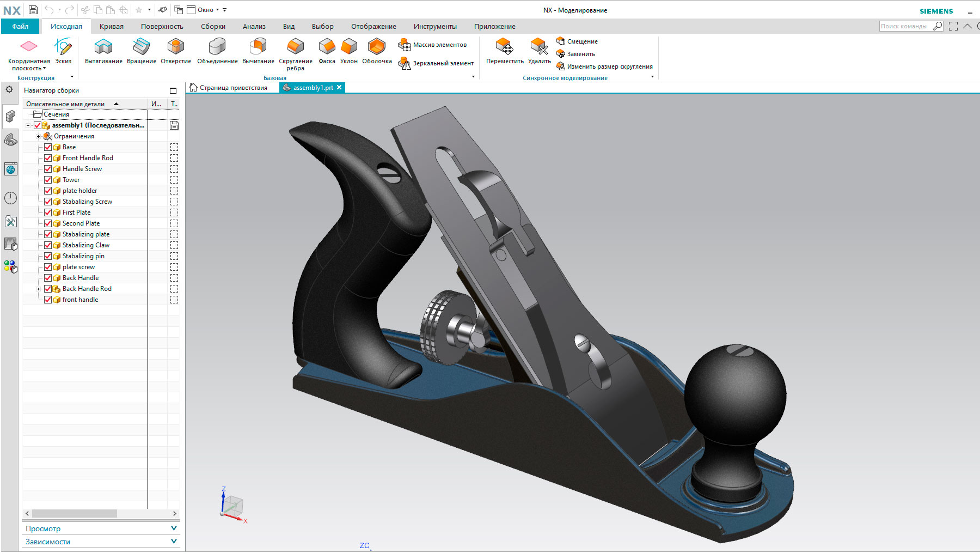
Task: Click the Unite (Объединение) icon
Action: tap(217, 46)
